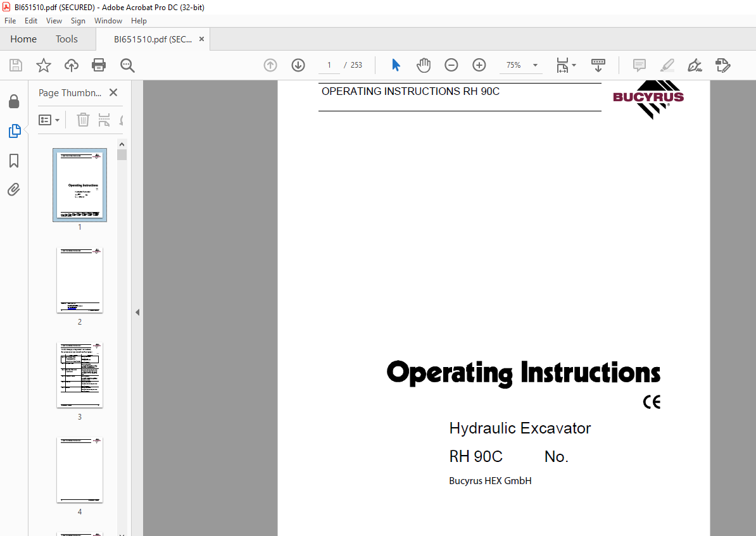Image resolution: width=756 pixels, height=536 pixels.
Task: Expand the fit page options dropdown
Action: point(574,65)
